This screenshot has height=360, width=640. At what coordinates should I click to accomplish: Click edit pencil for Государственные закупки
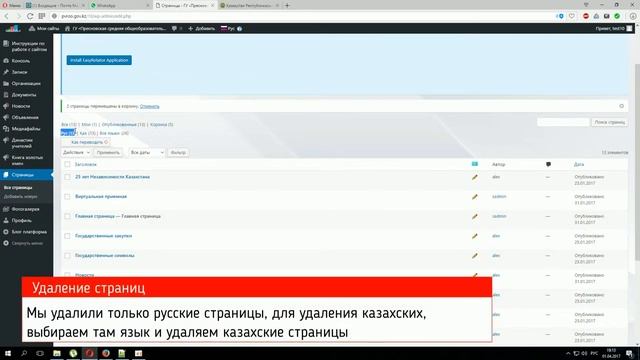(x=475, y=236)
